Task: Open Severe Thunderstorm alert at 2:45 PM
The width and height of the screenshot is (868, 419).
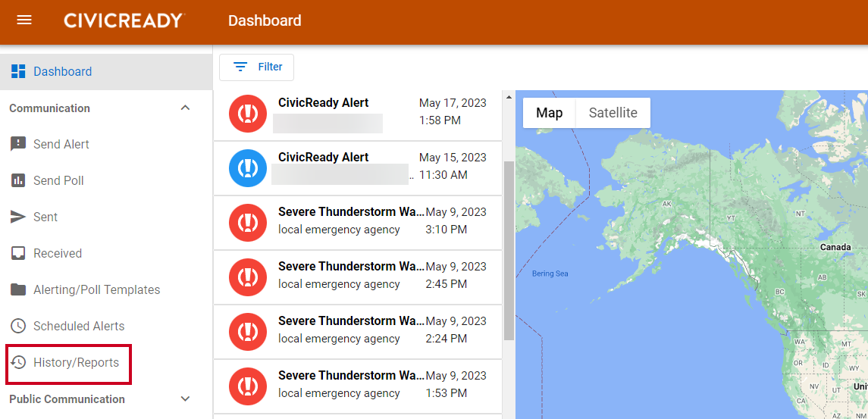Action: (358, 277)
